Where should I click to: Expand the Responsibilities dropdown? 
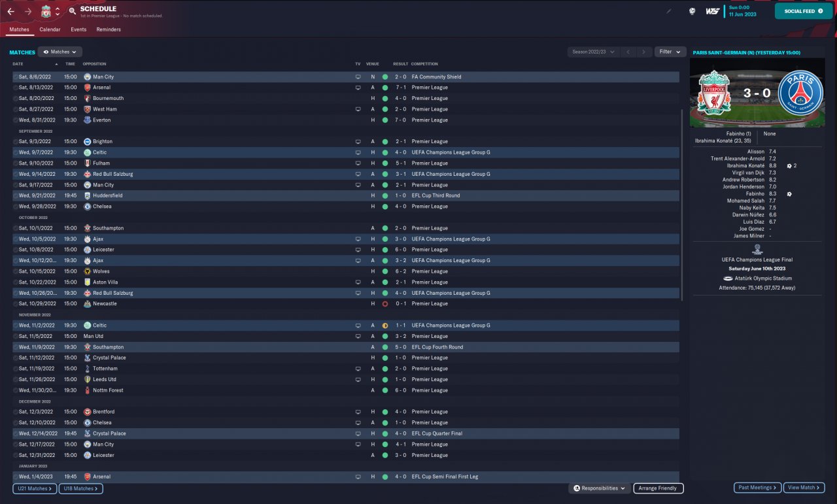600,488
